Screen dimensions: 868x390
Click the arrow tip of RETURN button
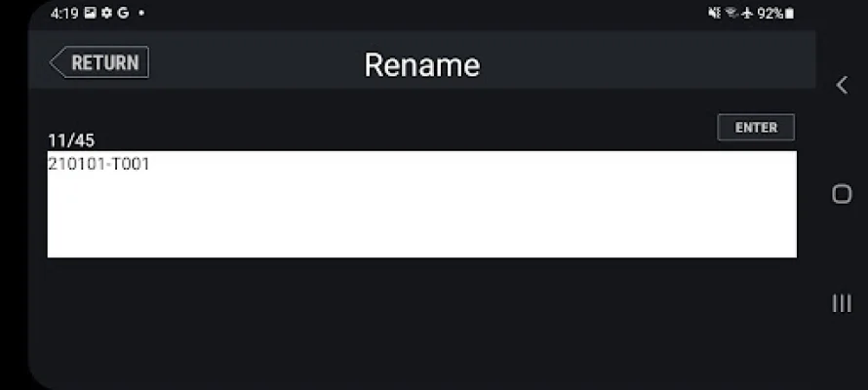coord(55,62)
